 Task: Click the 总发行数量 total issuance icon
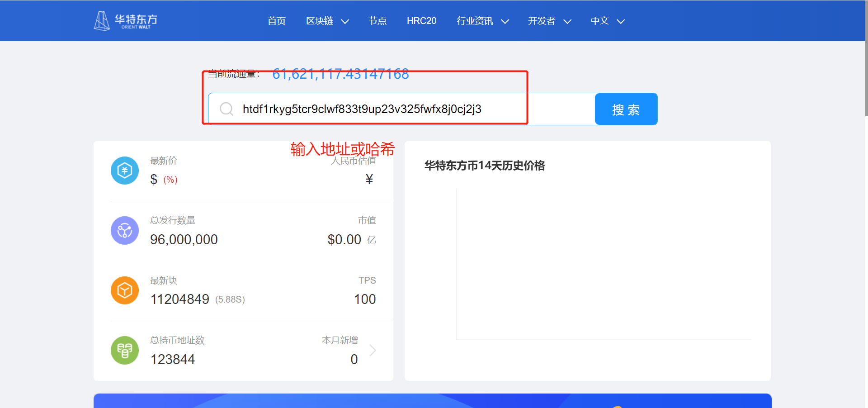point(124,230)
